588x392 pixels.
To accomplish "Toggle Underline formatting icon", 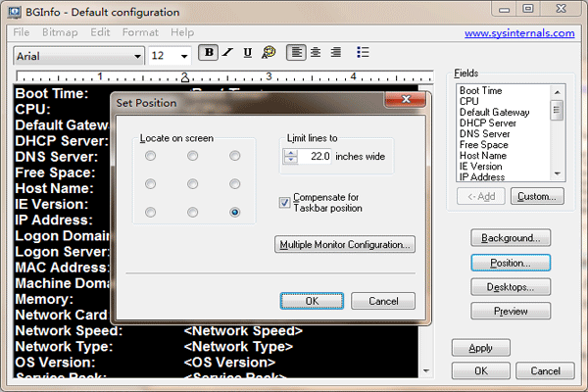I will 248,53.
